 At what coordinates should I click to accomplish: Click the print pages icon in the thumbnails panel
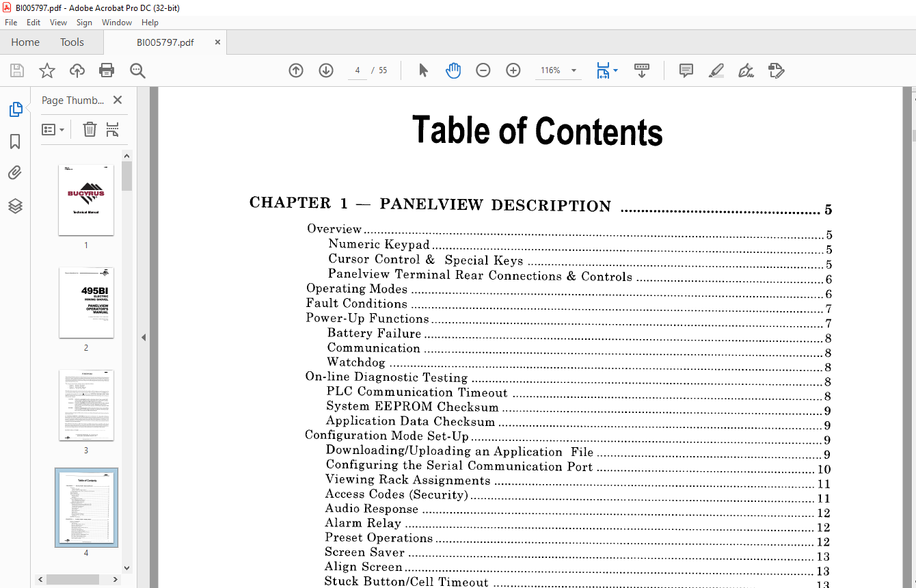(113, 129)
